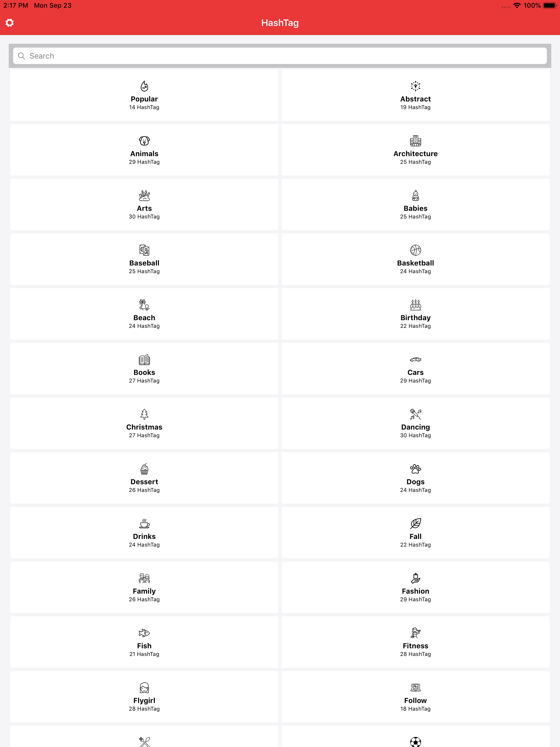Screen dimensions: 560x747
Task: Select the Christmas tree icon
Action: coord(144,414)
